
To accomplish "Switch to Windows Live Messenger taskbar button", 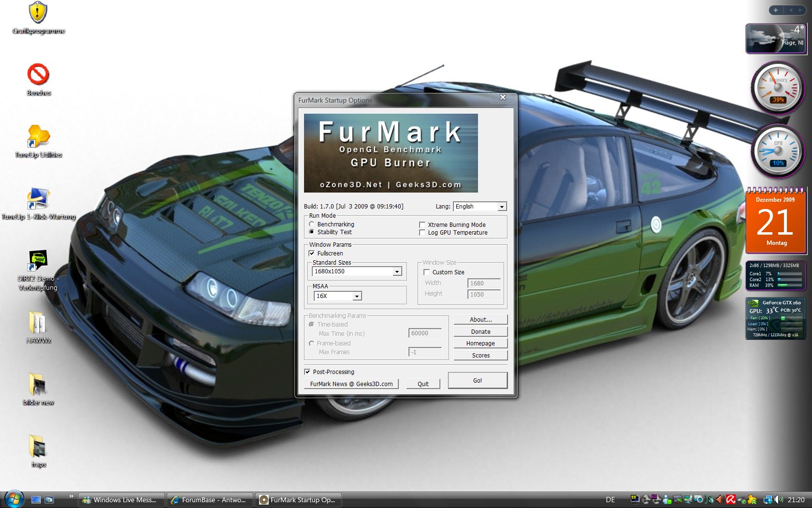I will pyautogui.click(x=122, y=500).
